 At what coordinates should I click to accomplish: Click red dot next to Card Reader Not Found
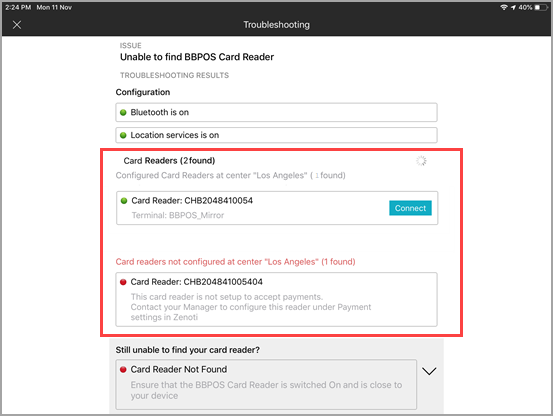pos(123,369)
